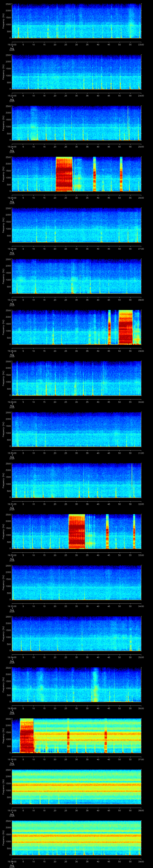Click the 36:00 end time label
153x868 pixels.
[x=141, y=708]
